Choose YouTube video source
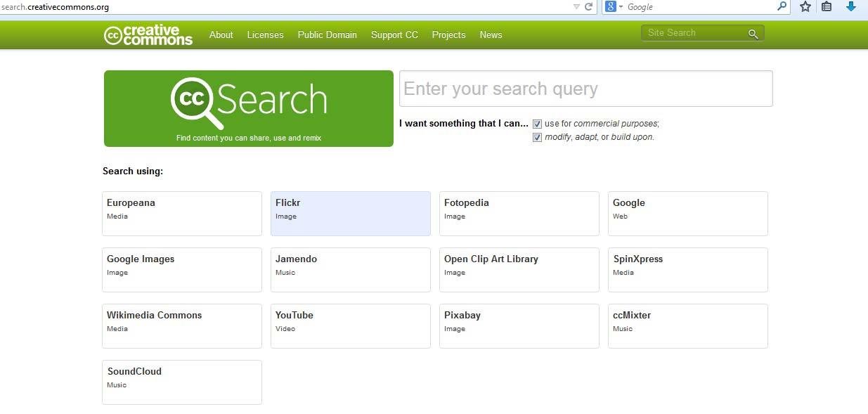Viewport: 868px width, 414px height. click(x=351, y=326)
